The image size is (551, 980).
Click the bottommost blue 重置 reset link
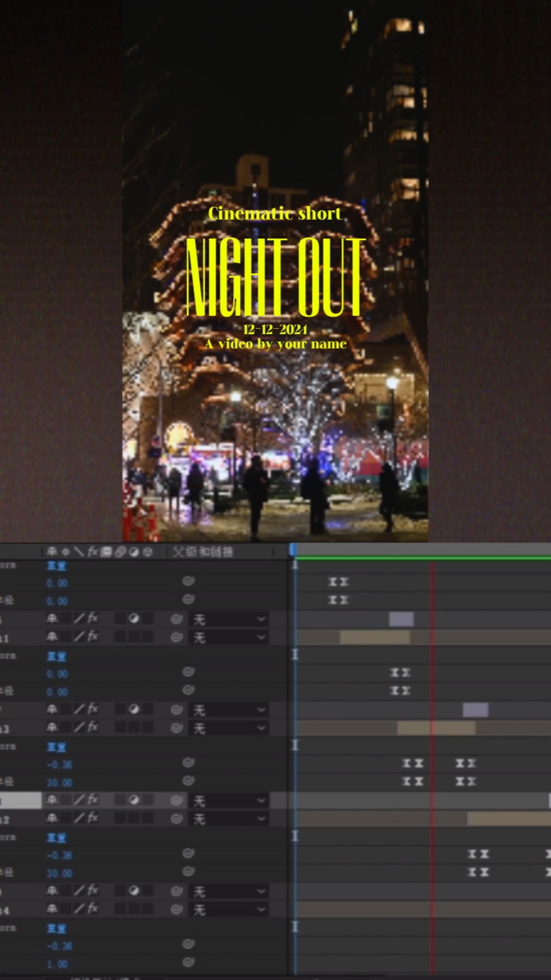pos(56,928)
